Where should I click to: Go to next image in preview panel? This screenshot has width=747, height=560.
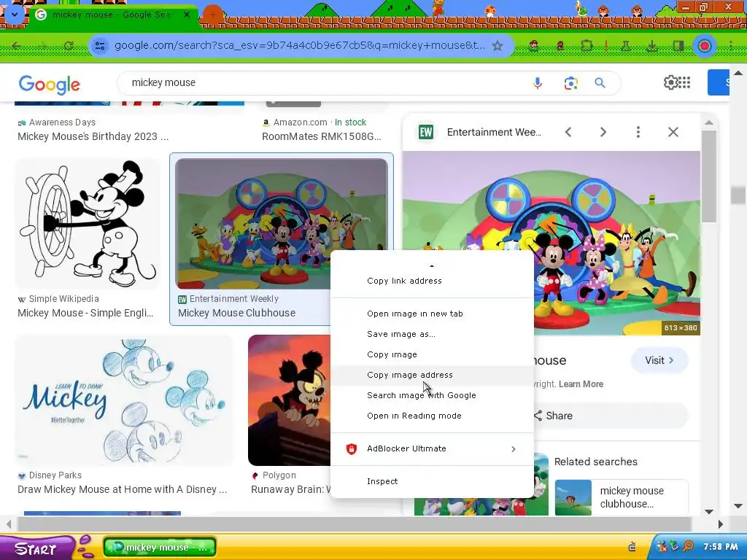pos(603,132)
